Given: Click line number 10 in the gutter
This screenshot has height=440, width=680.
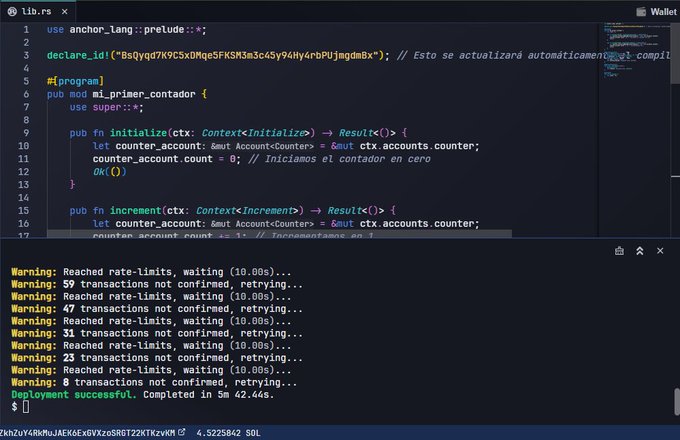Looking at the screenshot, I should (x=23, y=146).
